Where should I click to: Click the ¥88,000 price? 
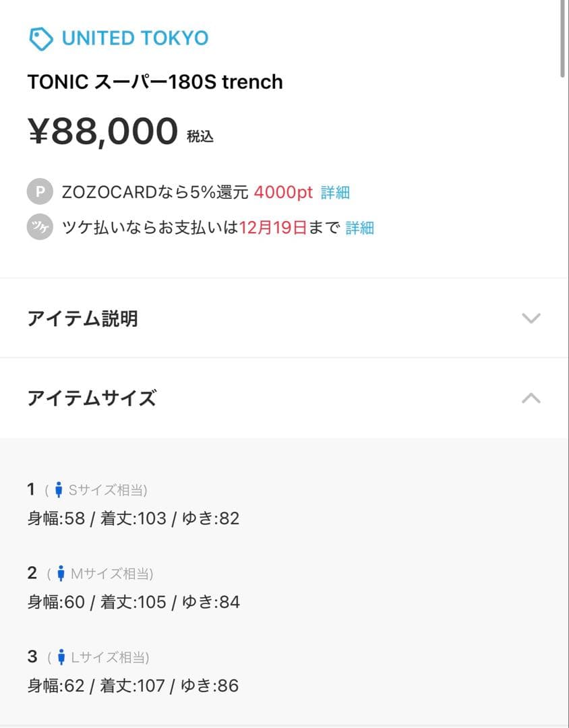[x=102, y=131]
